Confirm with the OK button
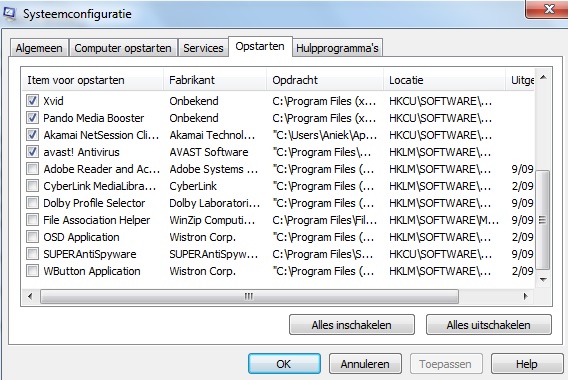Image resolution: width=568 pixels, height=380 pixels. click(x=284, y=364)
